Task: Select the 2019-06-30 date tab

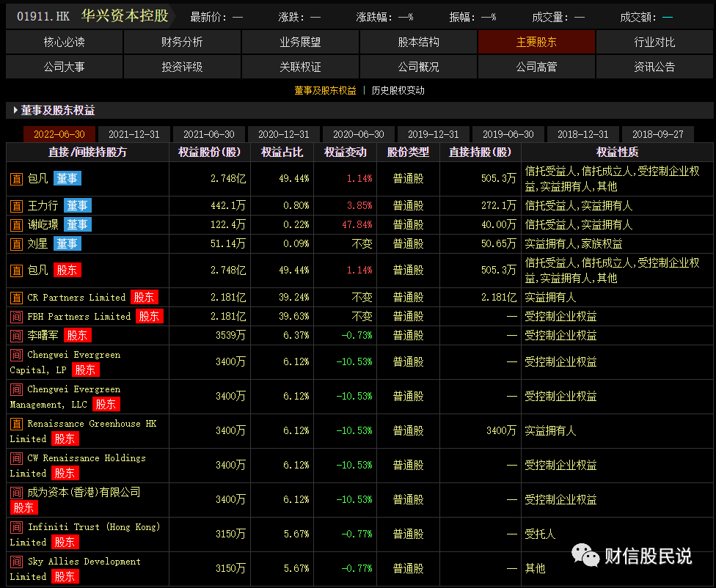Action: (x=508, y=134)
